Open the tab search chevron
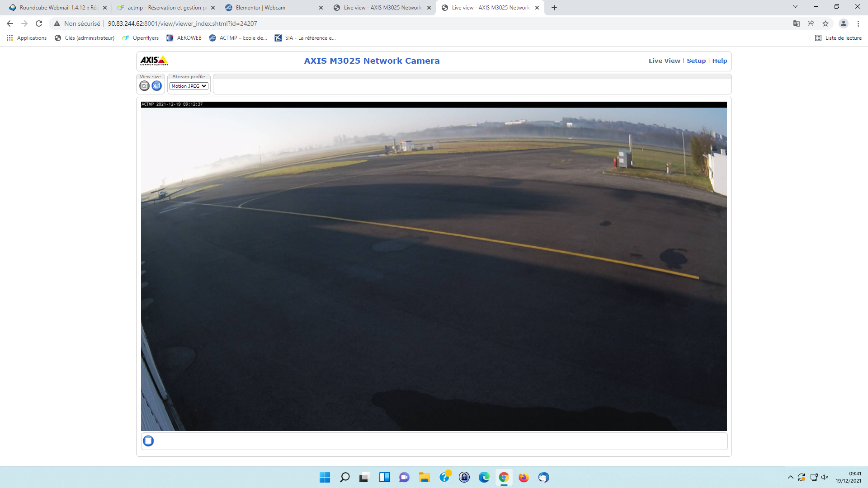868x488 pixels. (x=795, y=7)
